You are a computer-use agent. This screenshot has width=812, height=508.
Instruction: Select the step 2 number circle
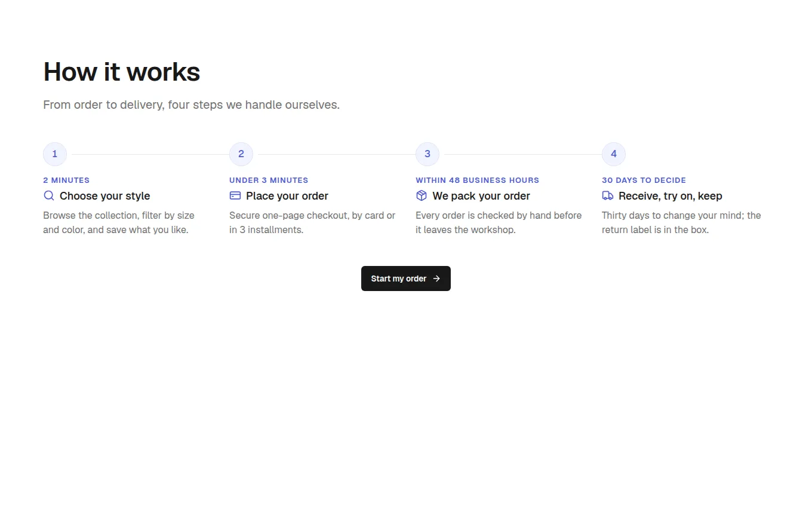click(241, 154)
